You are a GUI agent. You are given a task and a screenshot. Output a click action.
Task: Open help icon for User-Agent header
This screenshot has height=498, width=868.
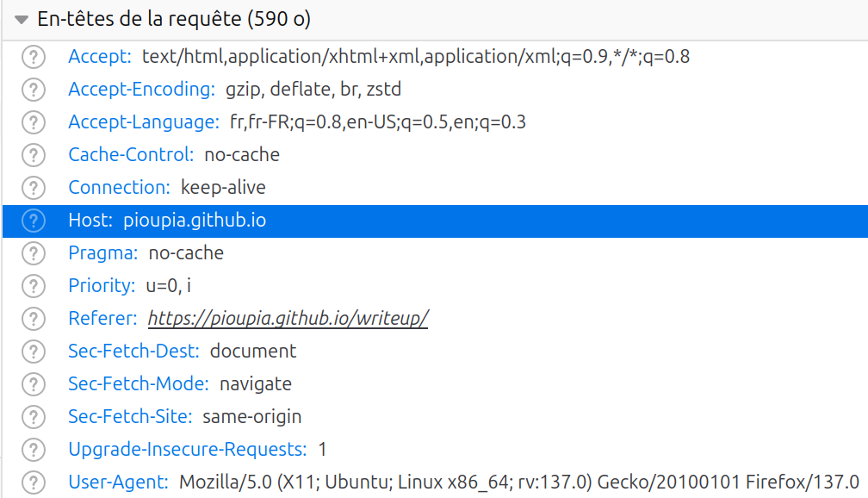click(33, 482)
